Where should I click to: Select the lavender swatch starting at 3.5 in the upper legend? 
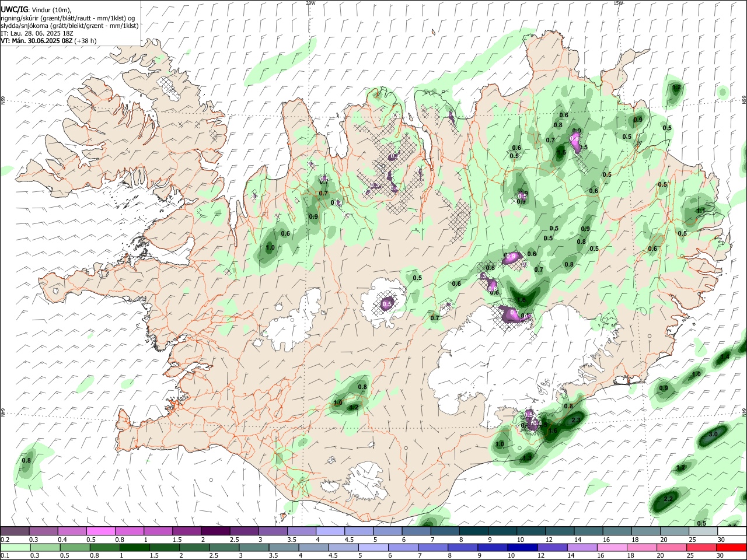tap(301, 531)
